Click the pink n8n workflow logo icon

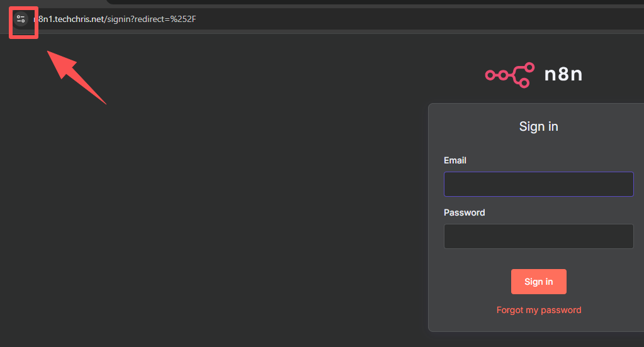coord(509,75)
